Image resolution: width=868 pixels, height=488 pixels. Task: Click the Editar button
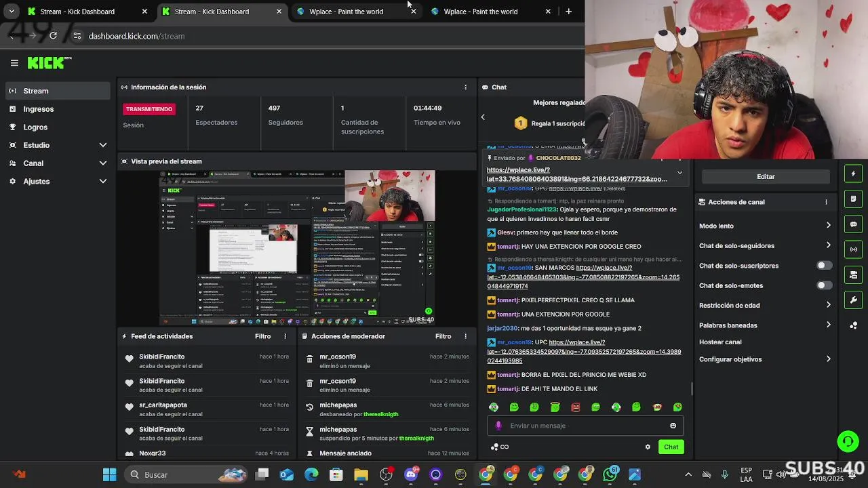click(766, 176)
